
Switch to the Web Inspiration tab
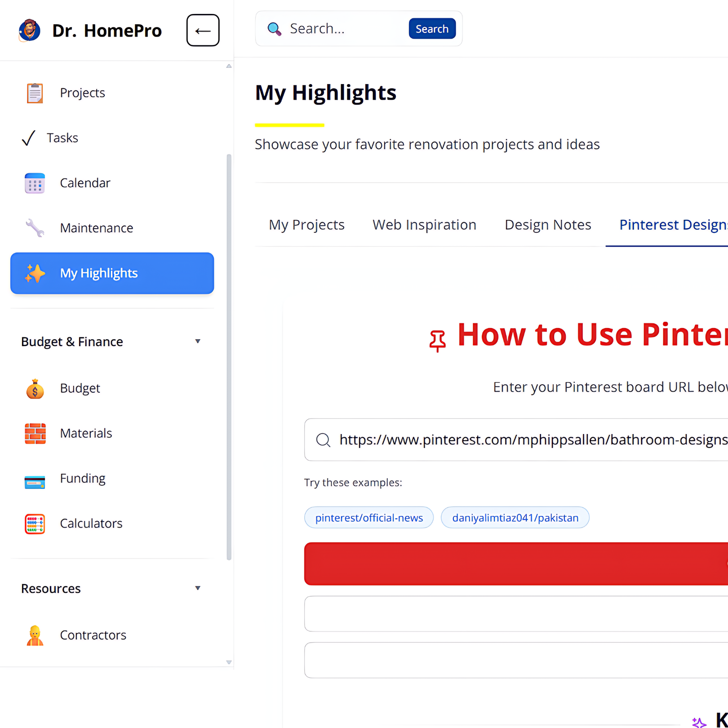tap(424, 225)
